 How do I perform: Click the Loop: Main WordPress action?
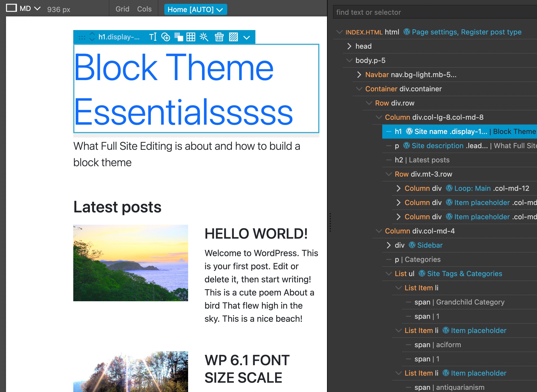tap(472, 188)
